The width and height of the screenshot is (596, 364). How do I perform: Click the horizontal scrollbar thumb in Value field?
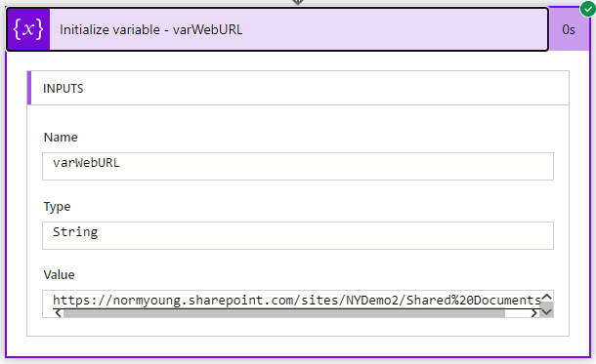click(x=284, y=313)
